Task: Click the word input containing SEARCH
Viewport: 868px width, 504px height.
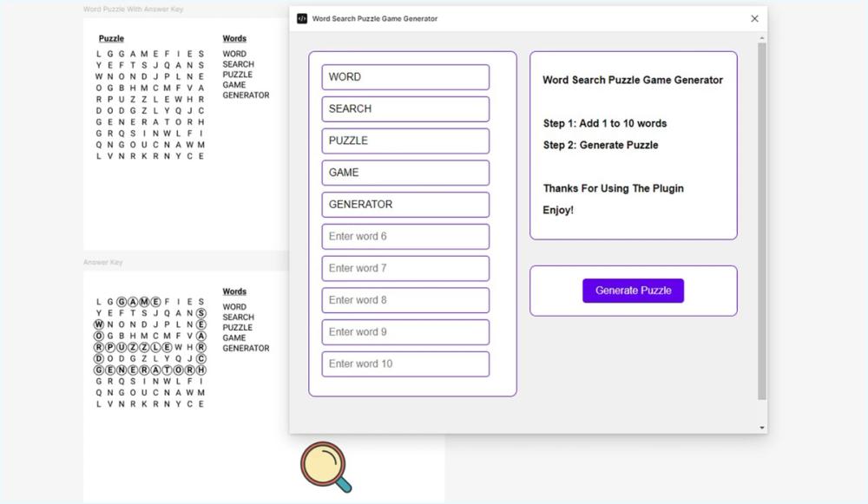Action: pyautogui.click(x=404, y=108)
